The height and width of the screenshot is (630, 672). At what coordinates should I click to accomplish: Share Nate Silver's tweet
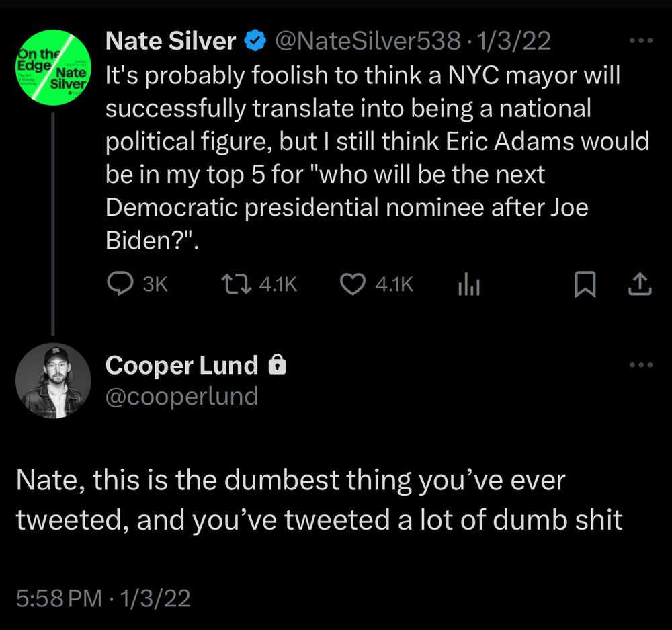click(639, 286)
